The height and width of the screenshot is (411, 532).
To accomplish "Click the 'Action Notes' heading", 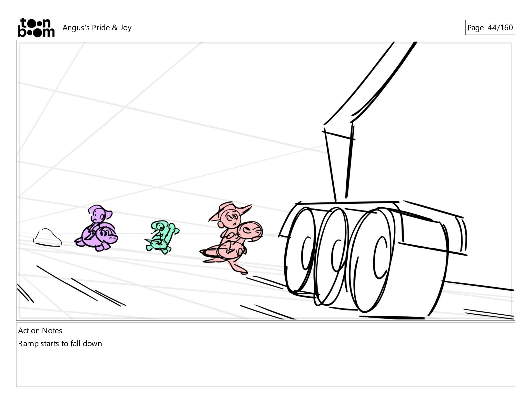I will tap(40, 331).
